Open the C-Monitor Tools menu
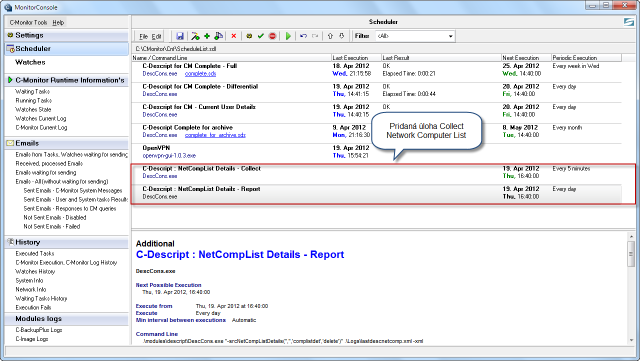 (29, 22)
